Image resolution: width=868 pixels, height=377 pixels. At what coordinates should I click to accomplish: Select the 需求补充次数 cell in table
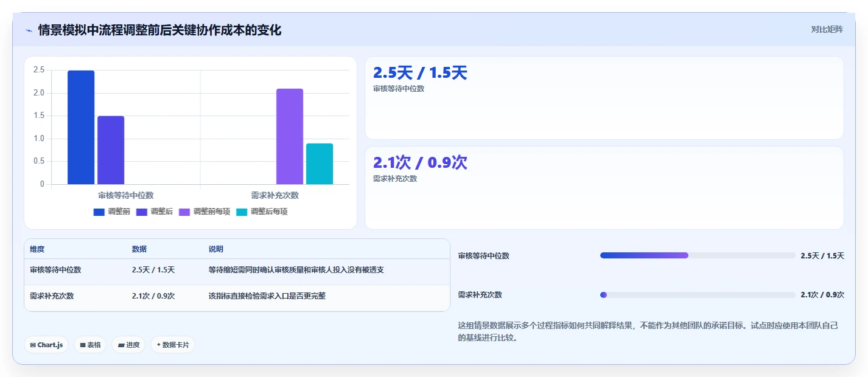(x=52, y=296)
